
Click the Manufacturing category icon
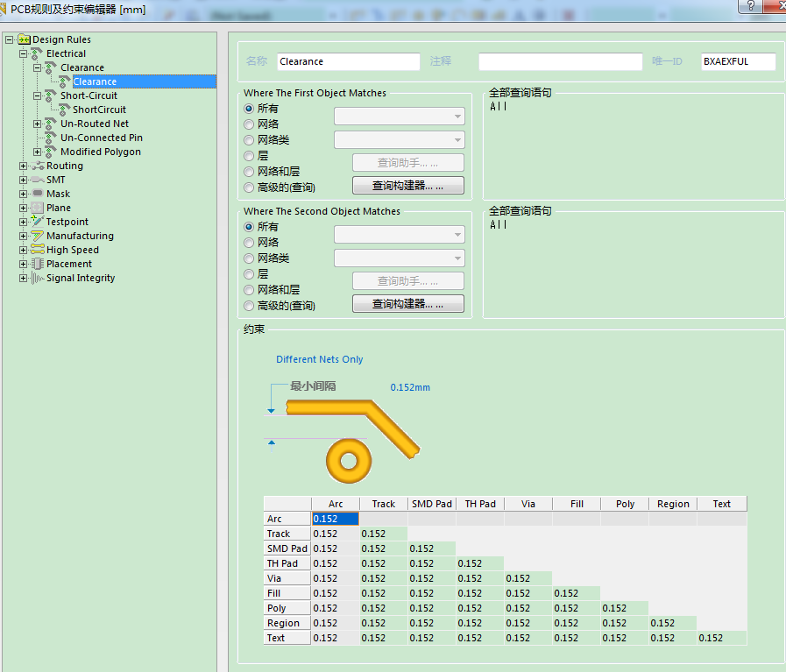click(x=38, y=236)
